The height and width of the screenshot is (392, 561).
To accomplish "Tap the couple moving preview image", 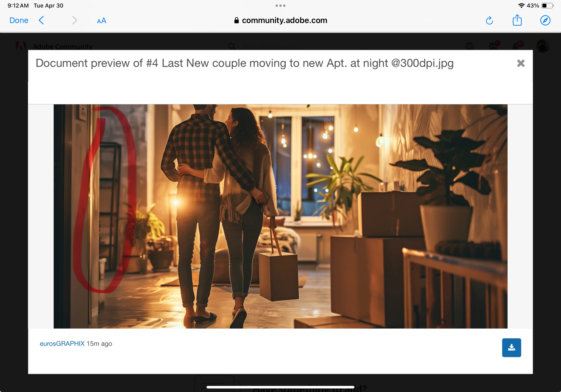I will 280,216.
